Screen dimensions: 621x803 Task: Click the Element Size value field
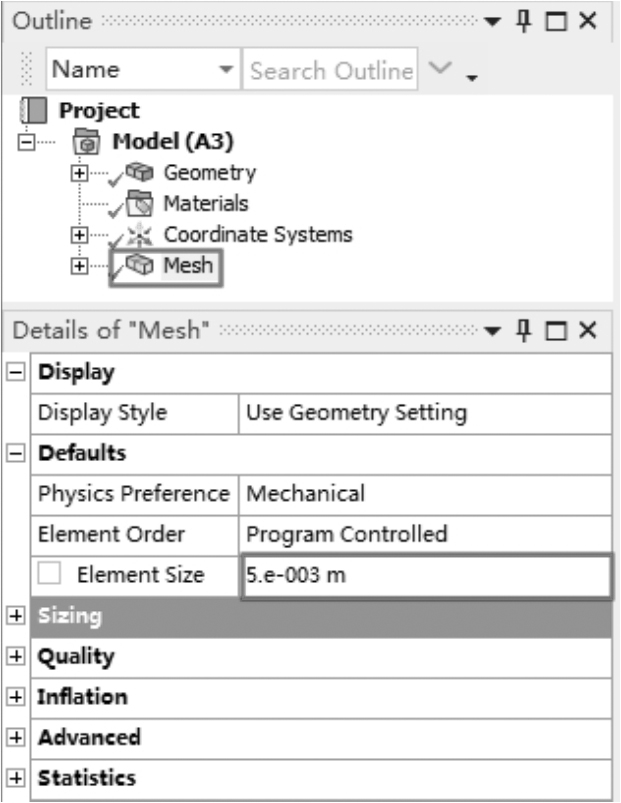(x=424, y=576)
